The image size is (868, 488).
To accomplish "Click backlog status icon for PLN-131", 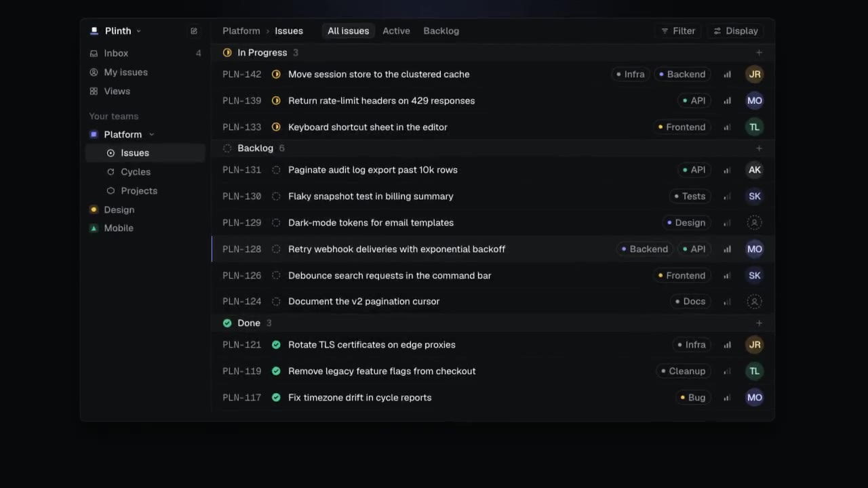I will (x=276, y=170).
